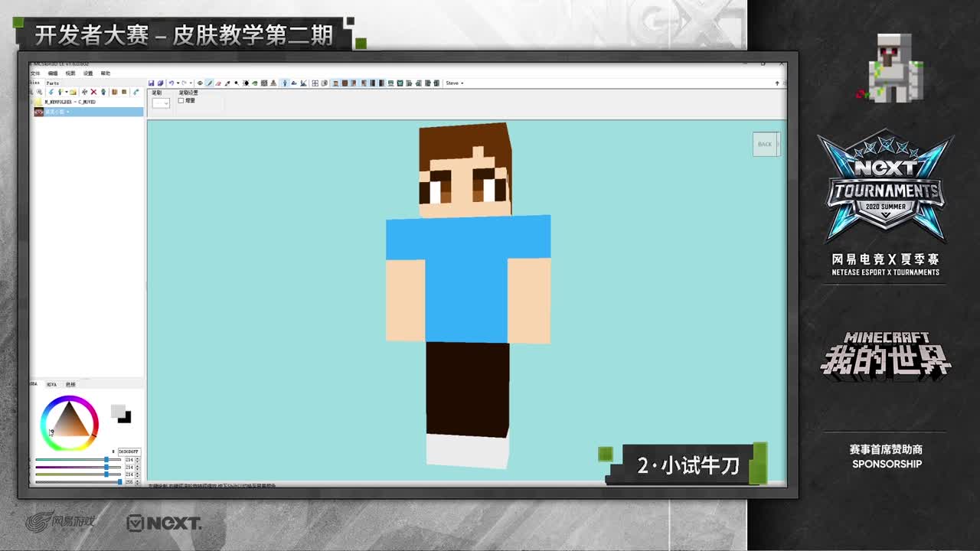Viewport: 980px width, 551px height.
Task: Click the alpha value spinner arrows
Action: (138, 482)
